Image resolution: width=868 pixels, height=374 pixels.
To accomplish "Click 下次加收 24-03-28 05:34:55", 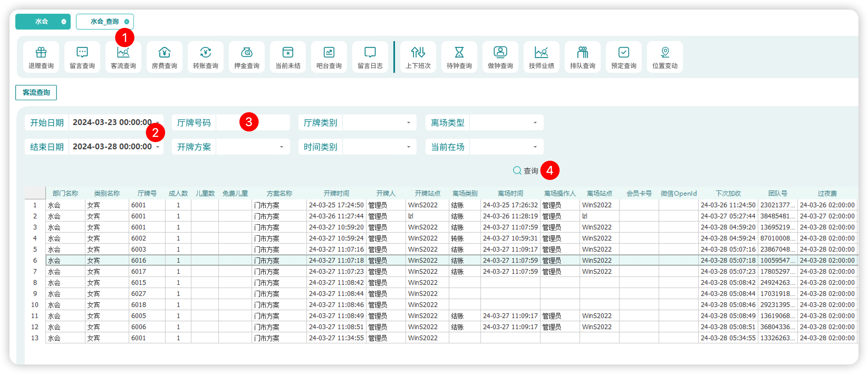I will coord(728,338).
